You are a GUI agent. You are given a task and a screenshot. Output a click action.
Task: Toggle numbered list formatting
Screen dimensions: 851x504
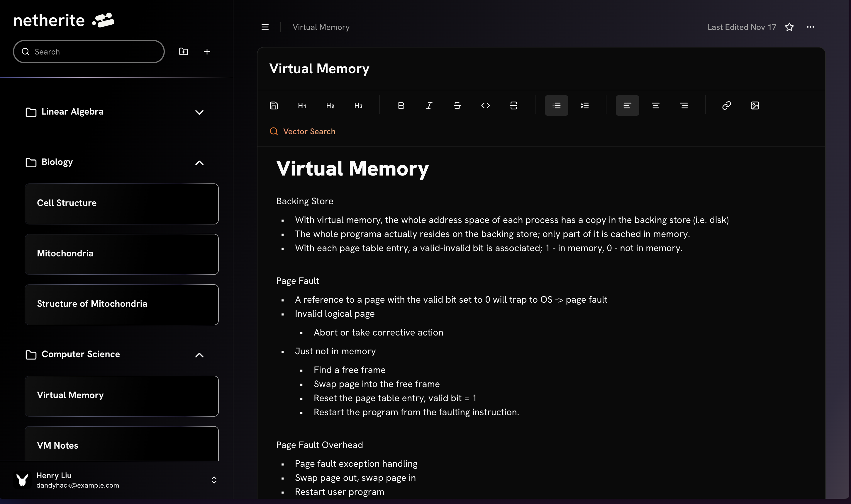point(584,105)
